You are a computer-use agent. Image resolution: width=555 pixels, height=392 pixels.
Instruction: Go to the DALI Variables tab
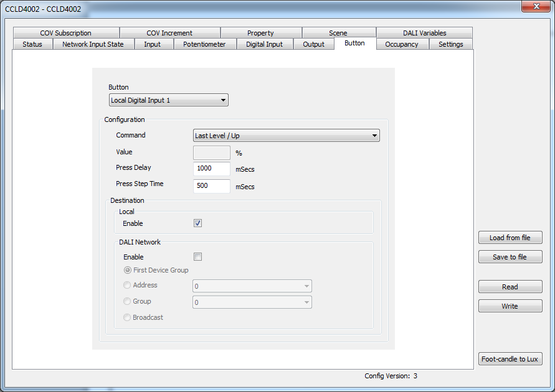(424, 33)
